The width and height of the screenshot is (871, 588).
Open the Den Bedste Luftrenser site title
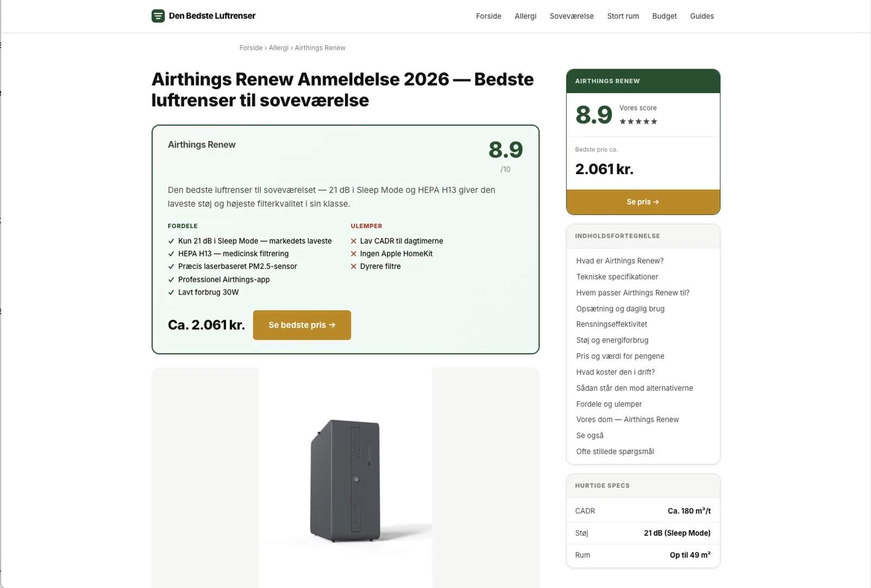pos(212,16)
